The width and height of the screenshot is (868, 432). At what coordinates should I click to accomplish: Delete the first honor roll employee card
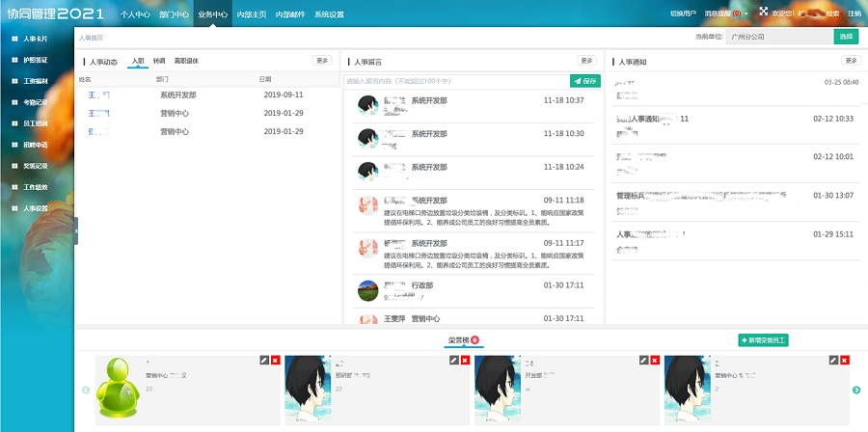click(x=276, y=360)
